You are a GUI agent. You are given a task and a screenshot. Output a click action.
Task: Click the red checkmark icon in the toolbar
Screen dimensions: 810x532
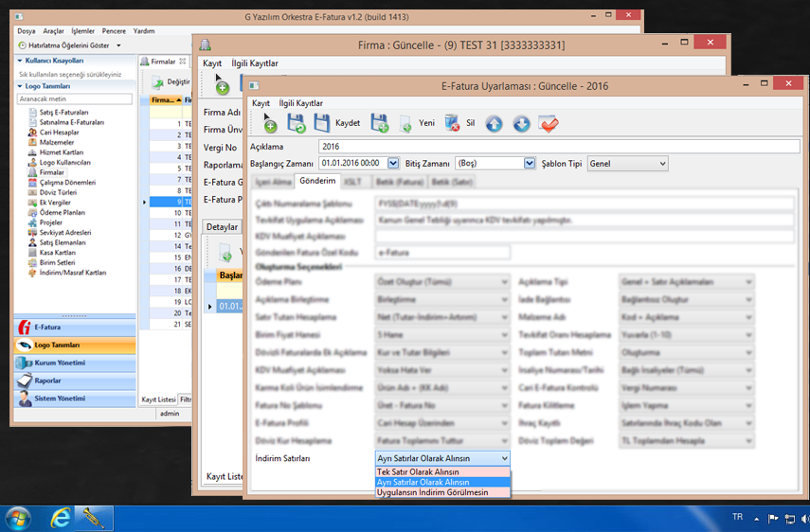point(549,124)
